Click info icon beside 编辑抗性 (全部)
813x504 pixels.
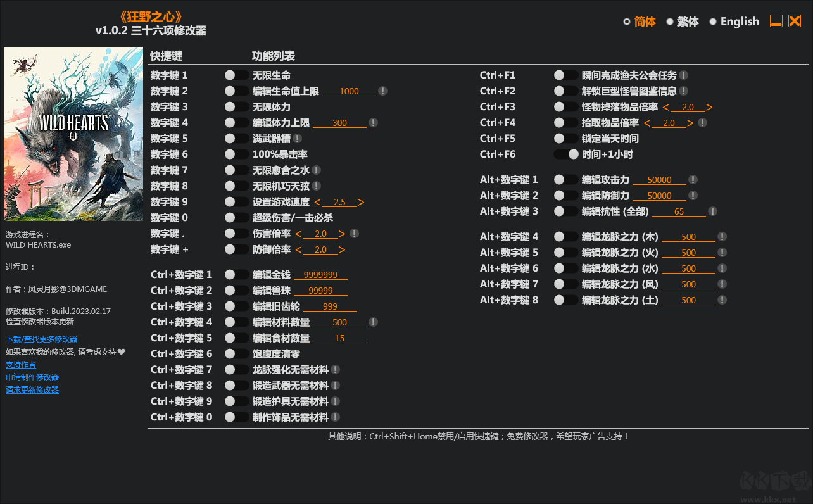(712, 211)
